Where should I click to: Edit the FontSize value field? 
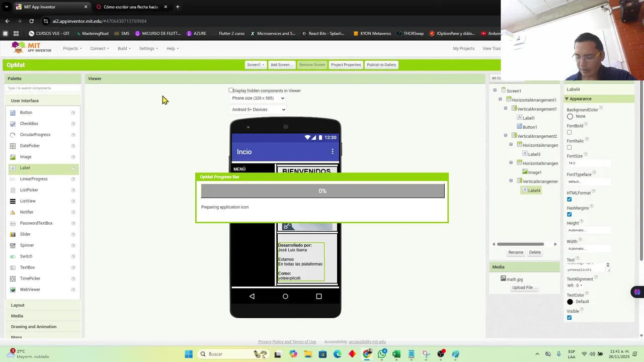point(589,163)
